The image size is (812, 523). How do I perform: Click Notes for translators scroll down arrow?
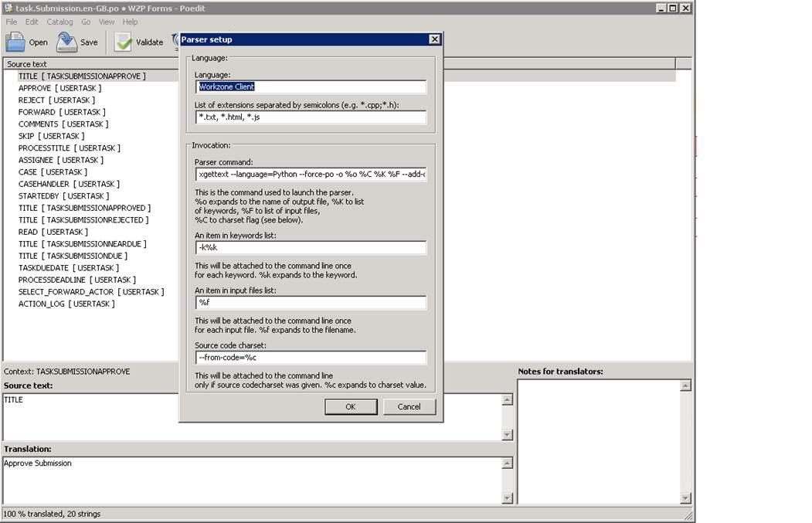pos(685,498)
